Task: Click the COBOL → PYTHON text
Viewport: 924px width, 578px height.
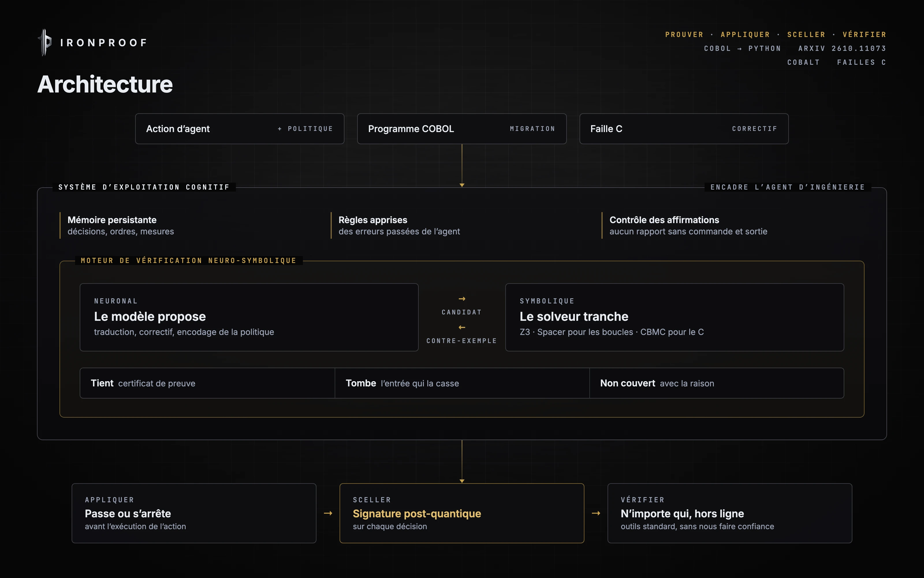Action: [743, 49]
